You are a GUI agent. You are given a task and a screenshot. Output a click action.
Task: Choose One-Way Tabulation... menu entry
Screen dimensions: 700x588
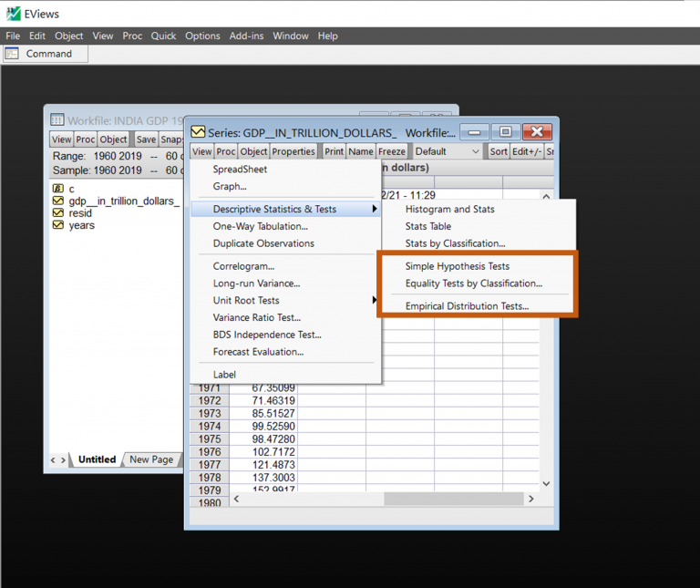click(x=285, y=226)
